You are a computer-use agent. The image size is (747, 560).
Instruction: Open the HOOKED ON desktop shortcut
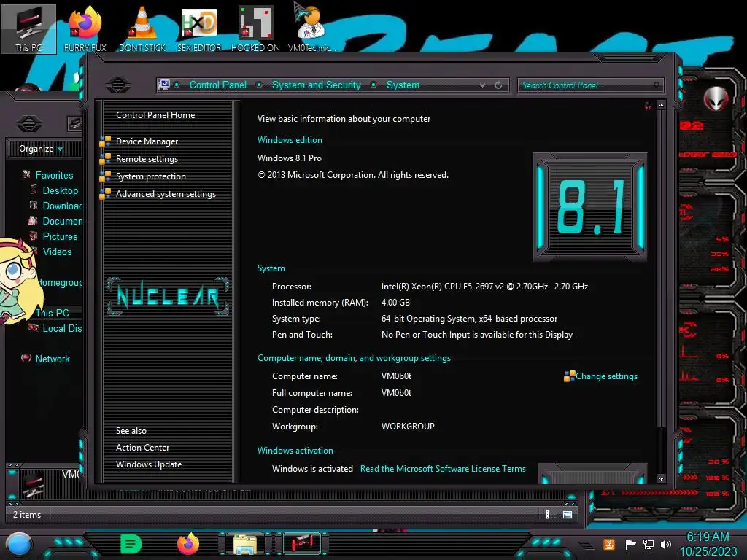[x=255, y=28]
